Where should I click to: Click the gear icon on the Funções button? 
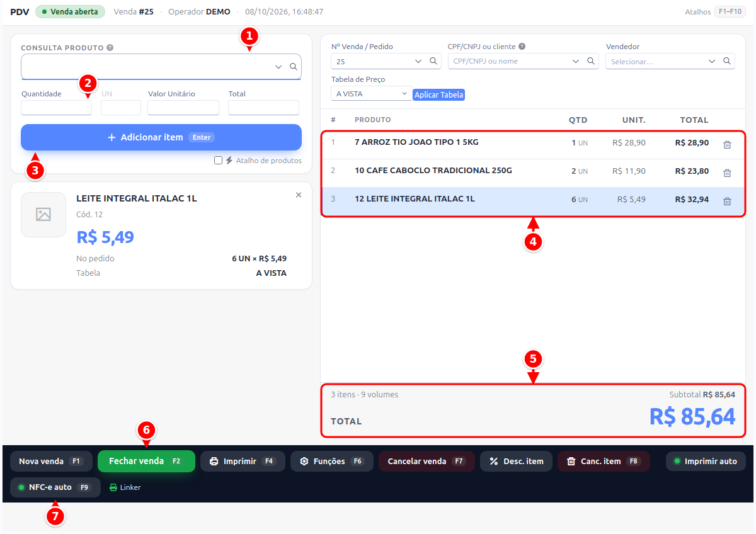pyautogui.click(x=304, y=461)
